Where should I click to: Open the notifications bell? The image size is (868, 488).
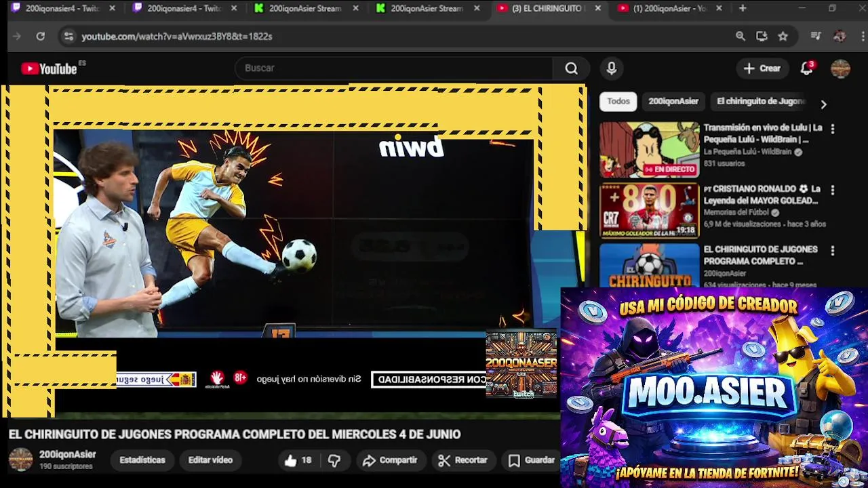(x=806, y=68)
